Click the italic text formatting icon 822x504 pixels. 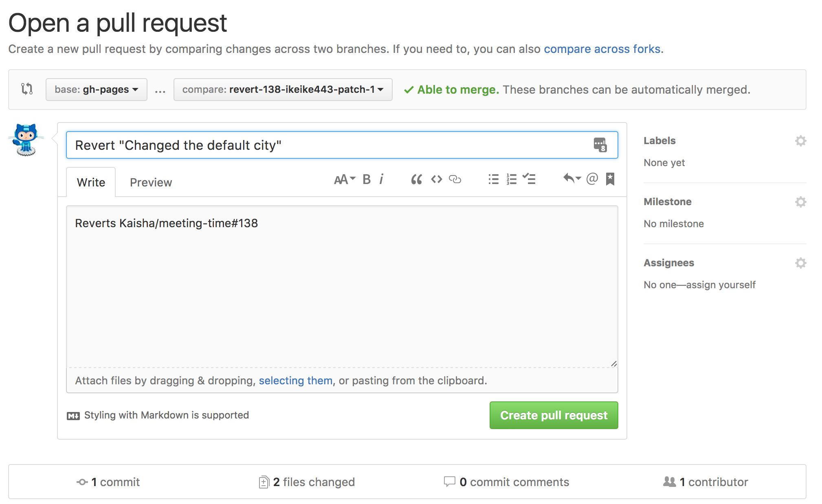point(381,179)
